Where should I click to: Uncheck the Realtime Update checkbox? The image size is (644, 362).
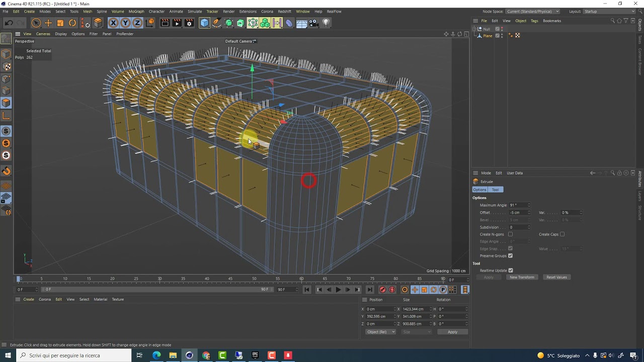pos(510,270)
